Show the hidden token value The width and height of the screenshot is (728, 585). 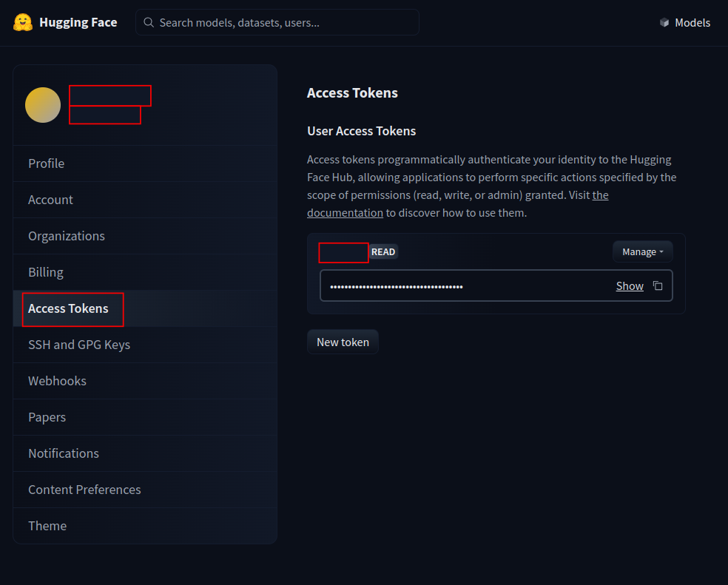630,286
